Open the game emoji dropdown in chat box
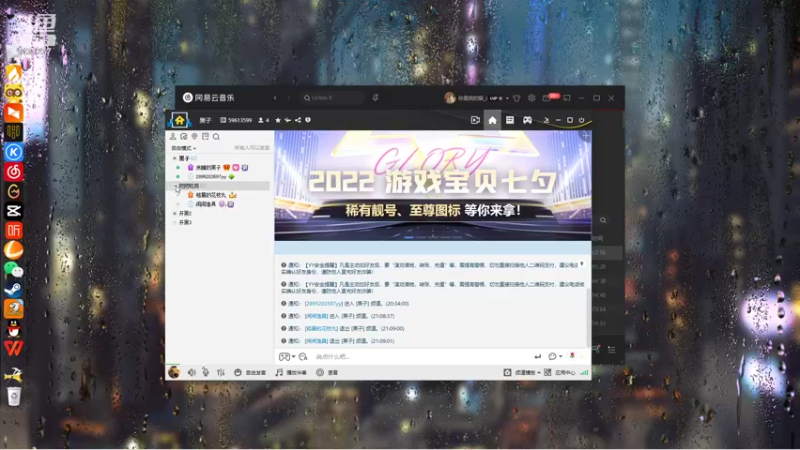Viewport: 800px width, 450px height. pos(287,357)
